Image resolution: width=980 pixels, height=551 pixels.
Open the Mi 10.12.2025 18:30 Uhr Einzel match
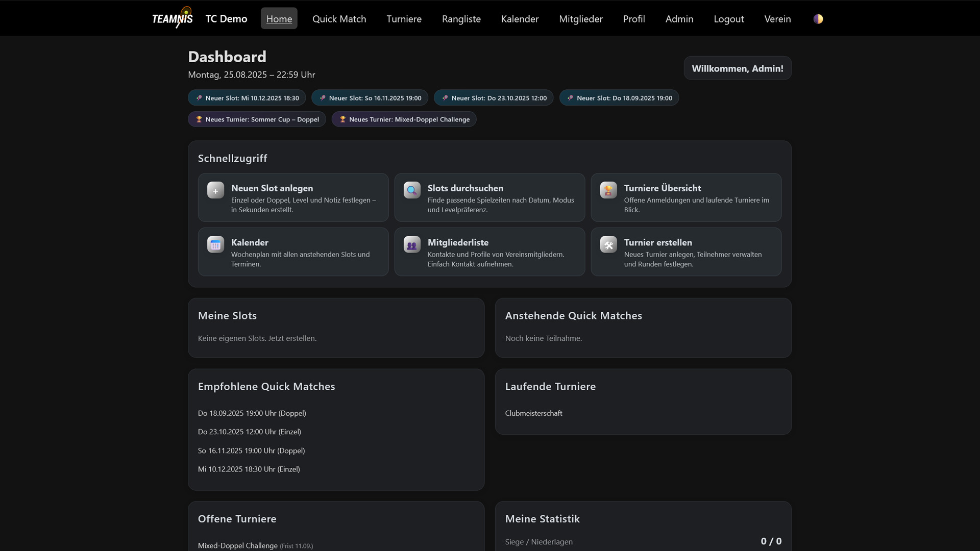pos(249,469)
